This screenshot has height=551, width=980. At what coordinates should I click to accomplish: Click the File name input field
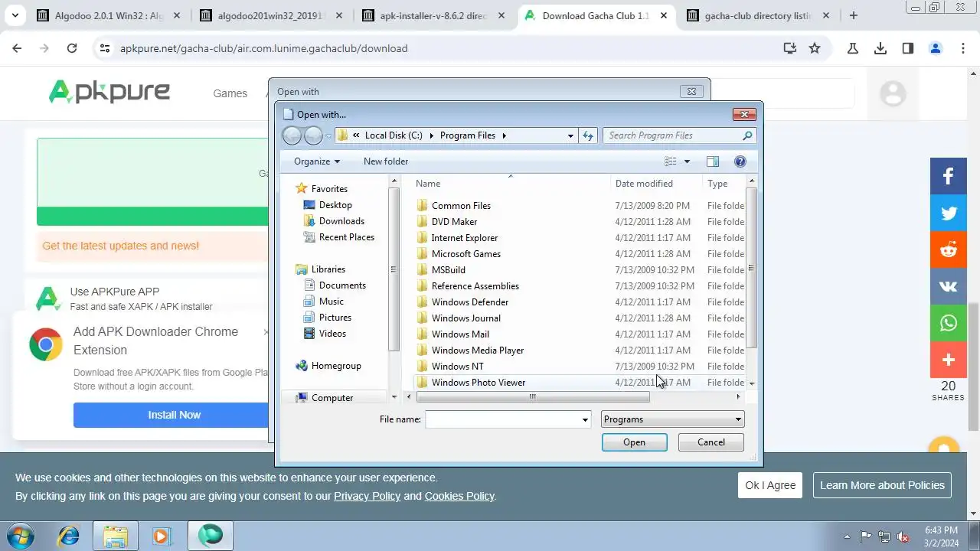[x=502, y=419]
